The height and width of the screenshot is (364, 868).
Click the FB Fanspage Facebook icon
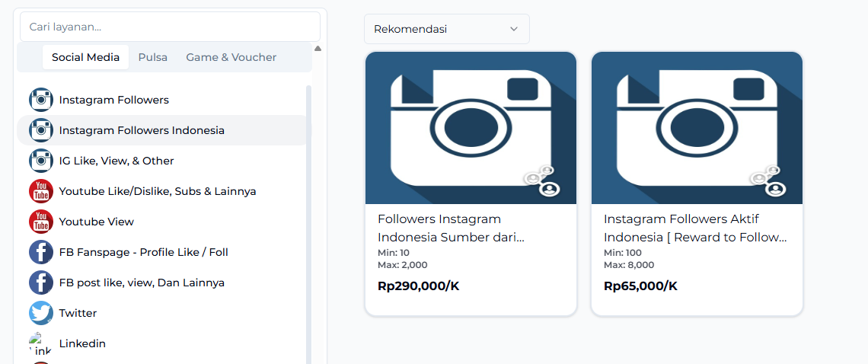(41, 252)
